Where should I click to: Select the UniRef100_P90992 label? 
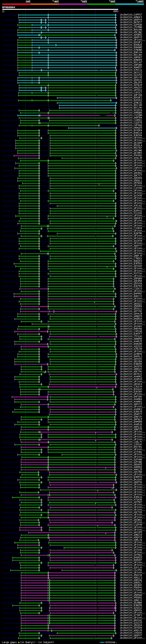(131, 156)
